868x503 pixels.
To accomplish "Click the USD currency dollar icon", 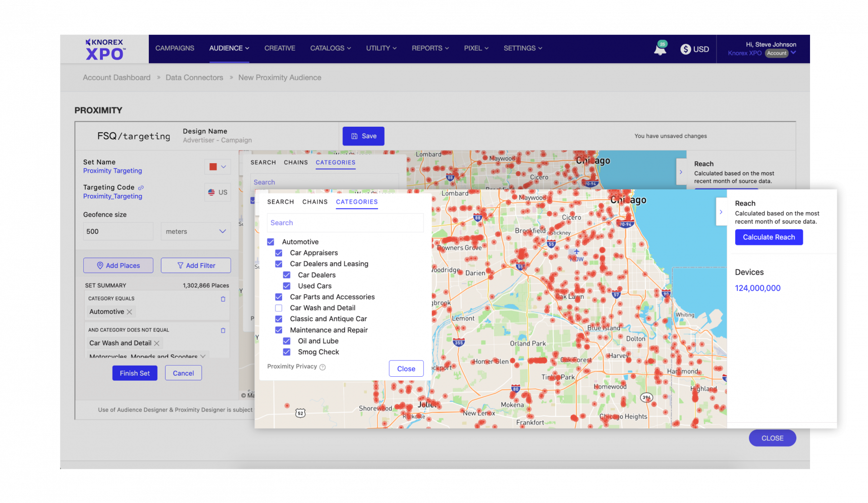I will click(x=685, y=49).
